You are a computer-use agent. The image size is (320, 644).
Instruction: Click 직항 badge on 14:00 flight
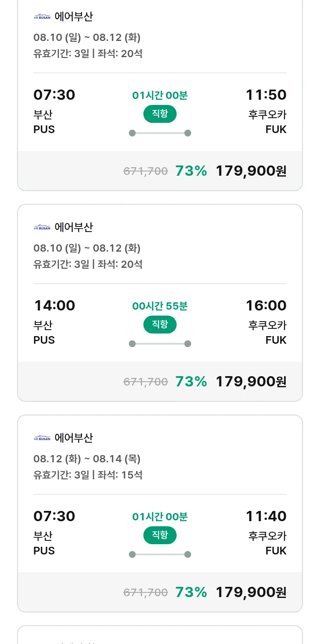(x=160, y=325)
